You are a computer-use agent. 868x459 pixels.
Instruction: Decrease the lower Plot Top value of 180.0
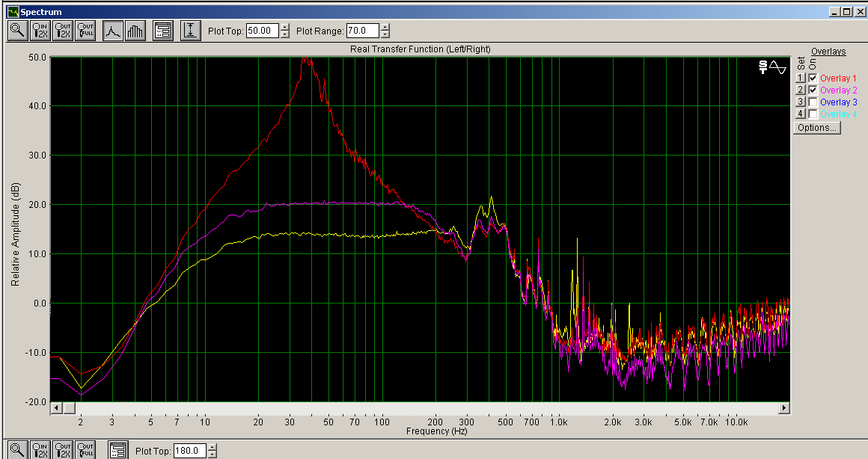pyautogui.click(x=212, y=455)
